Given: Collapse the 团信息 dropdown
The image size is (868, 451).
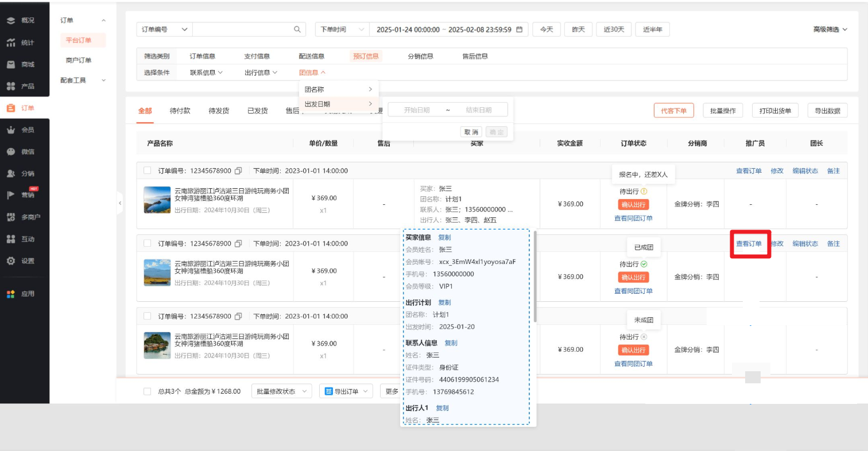Looking at the screenshot, I should [x=312, y=72].
